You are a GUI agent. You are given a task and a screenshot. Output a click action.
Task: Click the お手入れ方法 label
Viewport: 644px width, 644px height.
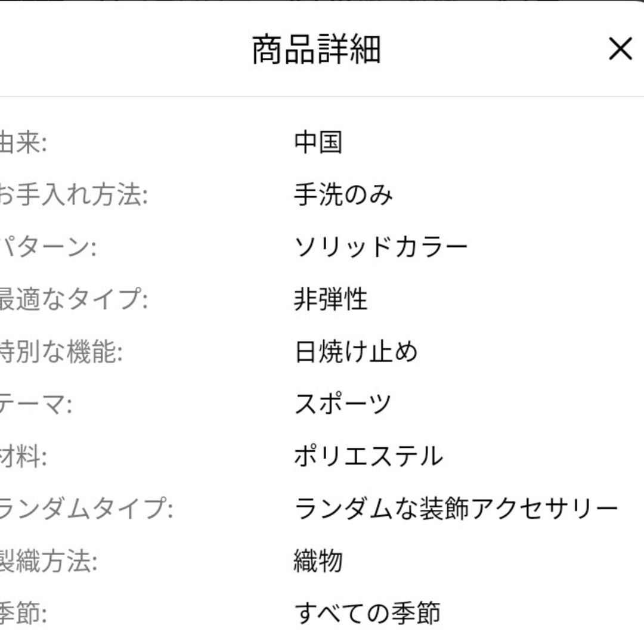pos(73,194)
